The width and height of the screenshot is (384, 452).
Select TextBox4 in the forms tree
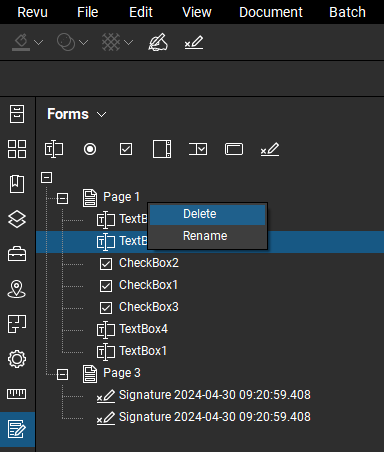(x=143, y=329)
